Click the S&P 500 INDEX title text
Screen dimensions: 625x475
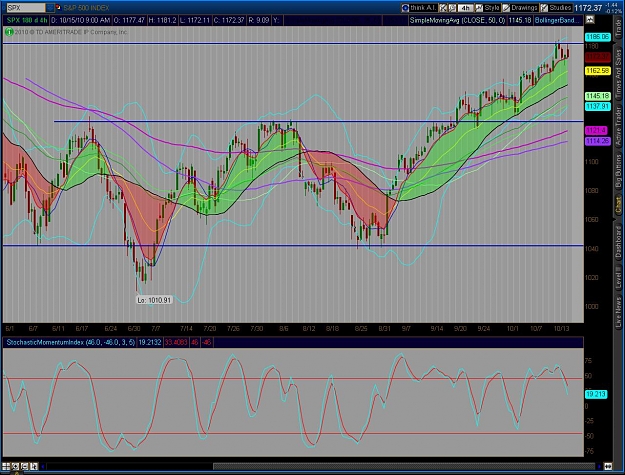[x=86, y=8]
